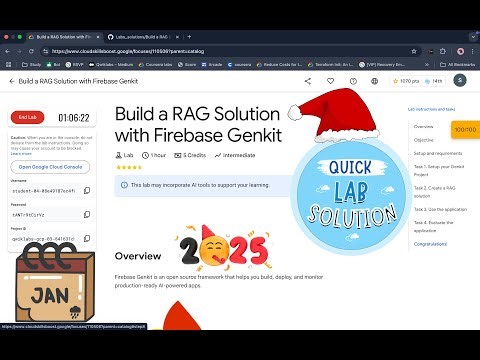
Task: Change language with globe icon
Action: [x=374, y=81]
